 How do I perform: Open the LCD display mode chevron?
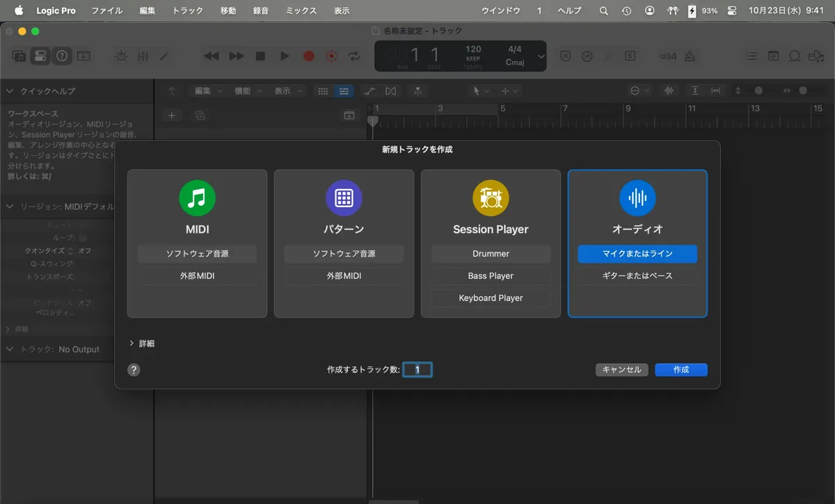(541, 56)
